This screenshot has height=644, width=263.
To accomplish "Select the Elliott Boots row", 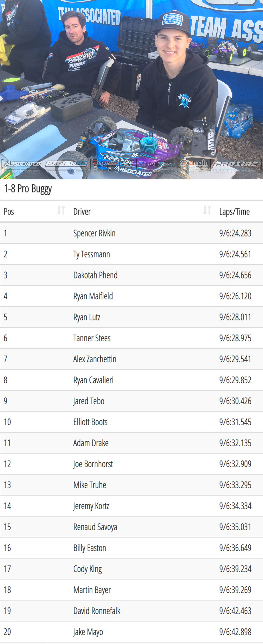I will [x=131, y=422].
